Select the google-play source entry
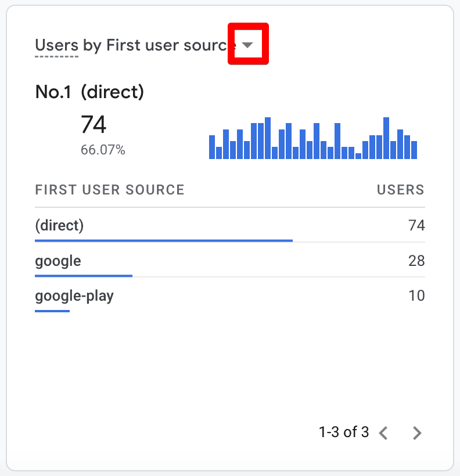460x476 pixels. 74,295
